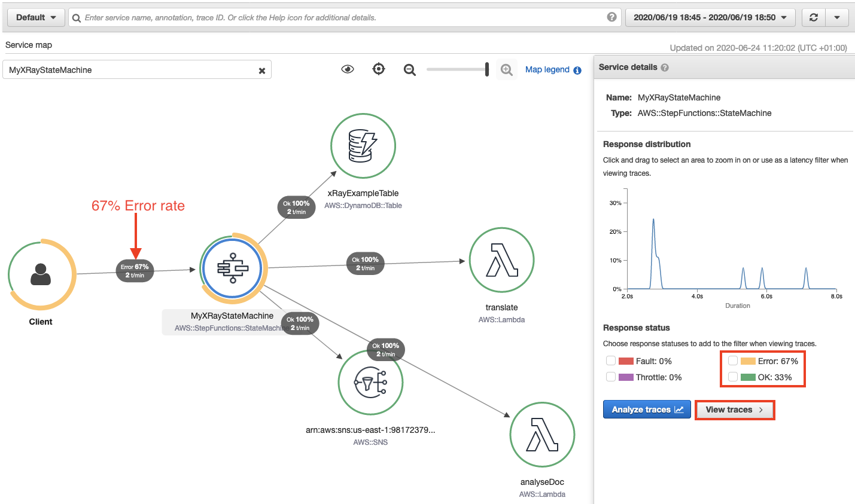Click Ok 100% edge to translate
The height and width of the screenshot is (504, 855).
click(365, 264)
